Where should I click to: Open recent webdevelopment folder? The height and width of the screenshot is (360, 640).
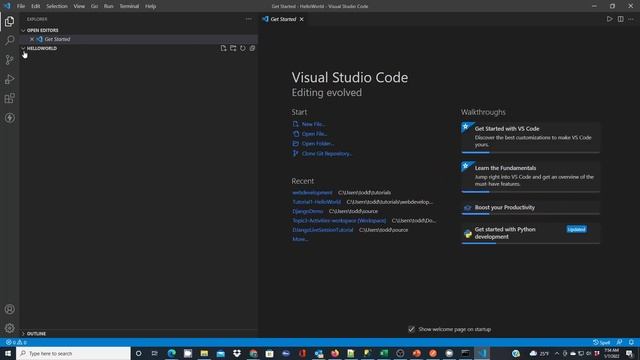point(312,192)
